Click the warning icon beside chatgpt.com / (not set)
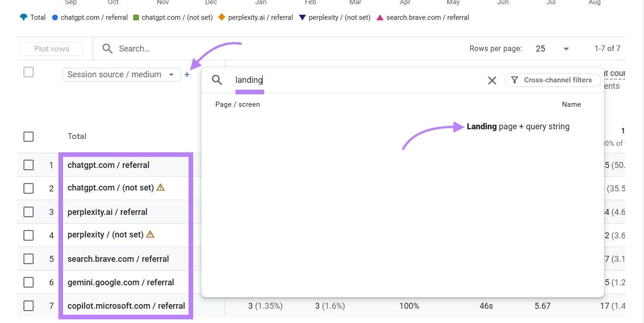The width and height of the screenshot is (644, 323). (160, 188)
